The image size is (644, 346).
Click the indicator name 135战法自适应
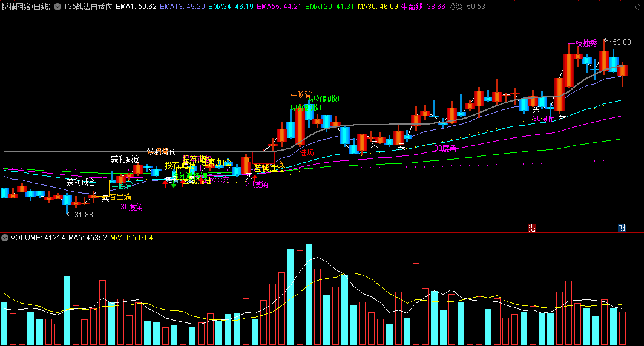(x=88, y=7)
